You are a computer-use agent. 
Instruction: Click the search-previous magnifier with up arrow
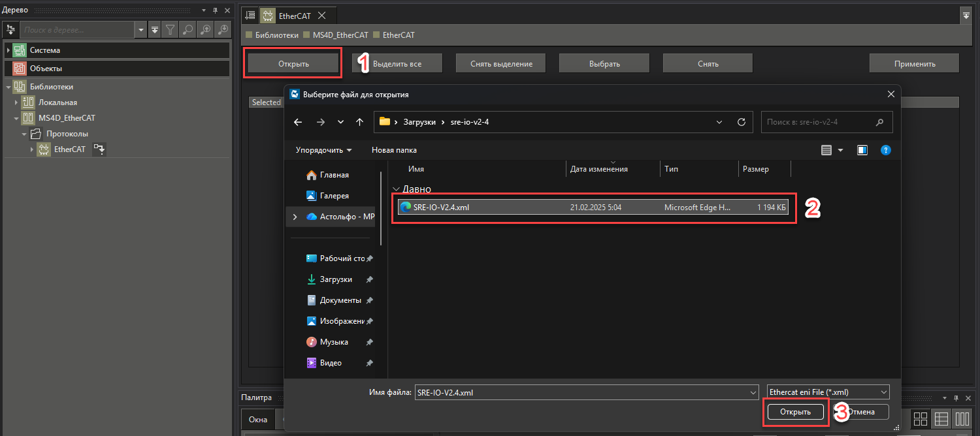click(x=205, y=29)
